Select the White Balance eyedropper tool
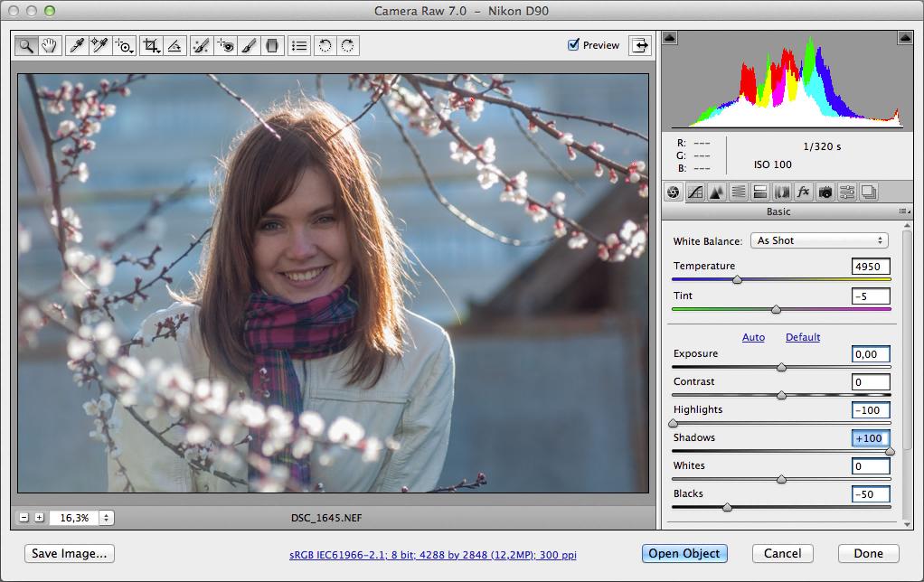 coord(78,44)
